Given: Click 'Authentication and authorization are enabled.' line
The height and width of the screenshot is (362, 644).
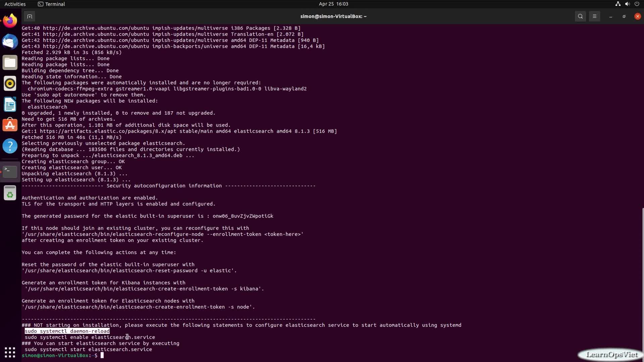Looking at the screenshot, I should [90, 198].
